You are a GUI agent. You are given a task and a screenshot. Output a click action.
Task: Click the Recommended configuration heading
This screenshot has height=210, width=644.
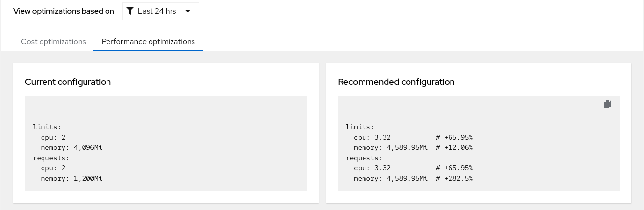[x=396, y=82]
